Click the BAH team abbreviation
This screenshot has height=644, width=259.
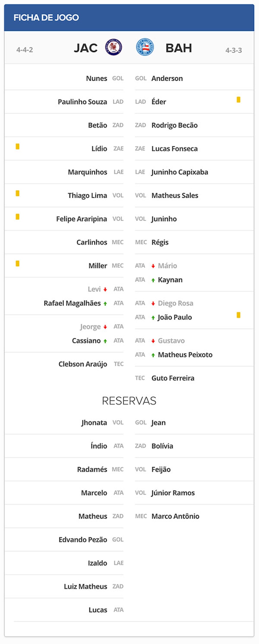(179, 48)
